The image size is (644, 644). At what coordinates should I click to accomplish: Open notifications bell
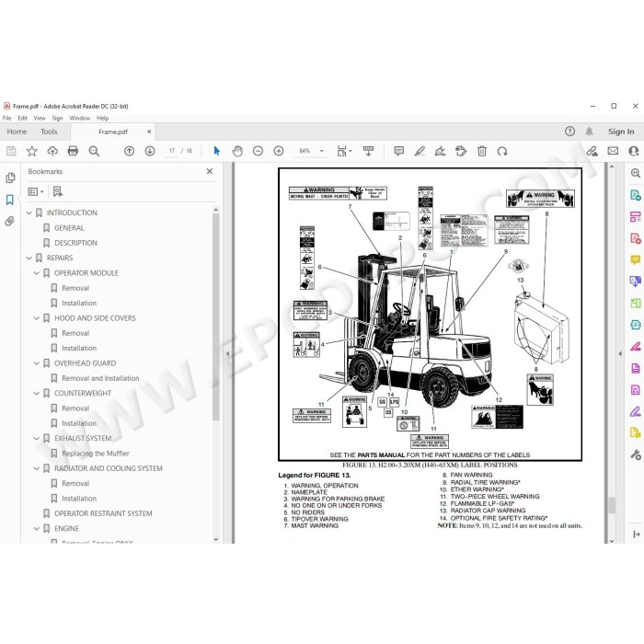click(589, 132)
